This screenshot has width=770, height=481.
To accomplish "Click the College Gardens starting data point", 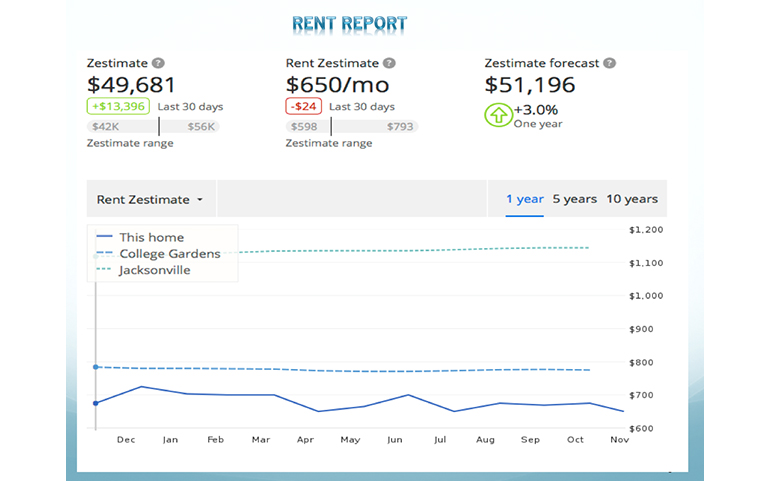I will [95, 367].
